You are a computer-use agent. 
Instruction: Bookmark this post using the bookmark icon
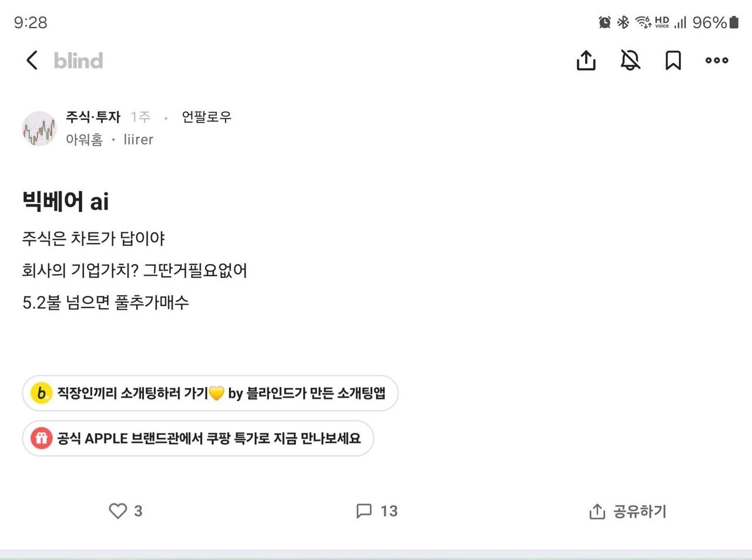pos(673,60)
